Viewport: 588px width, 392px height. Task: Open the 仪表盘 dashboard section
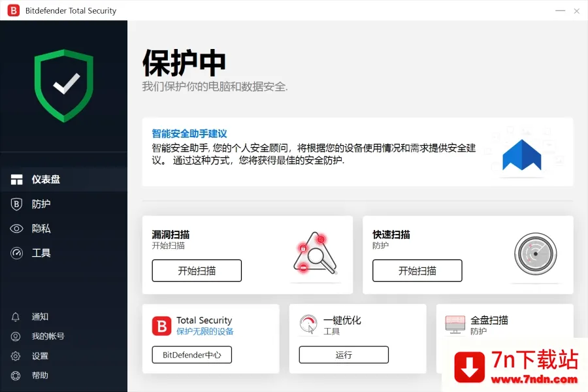click(x=64, y=180)
